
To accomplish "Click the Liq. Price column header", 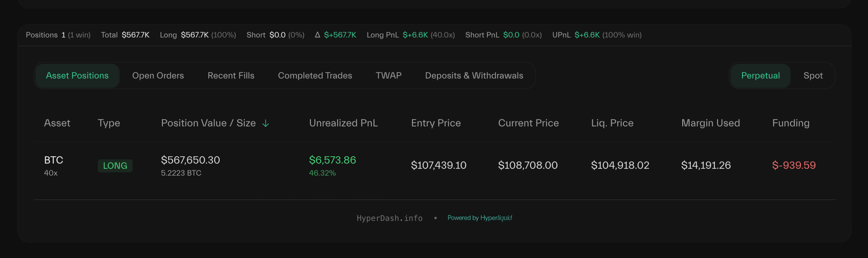I will (612, 123).
